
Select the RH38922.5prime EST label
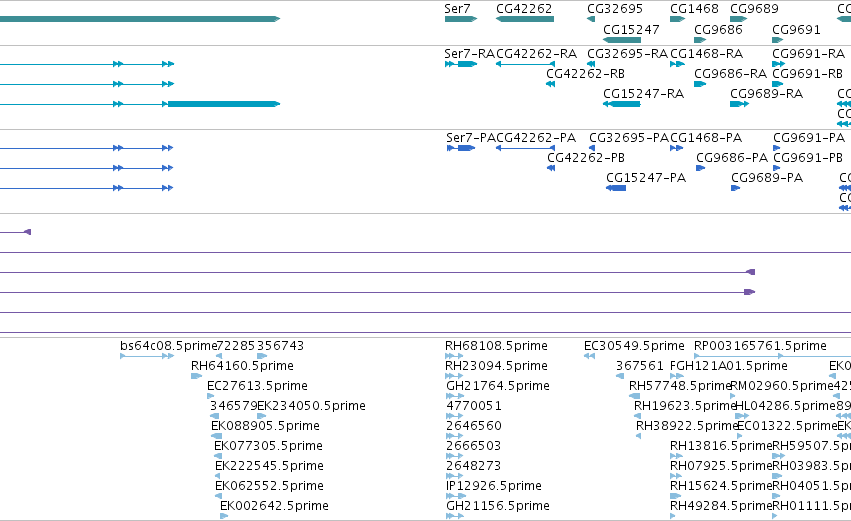(688, 426)
